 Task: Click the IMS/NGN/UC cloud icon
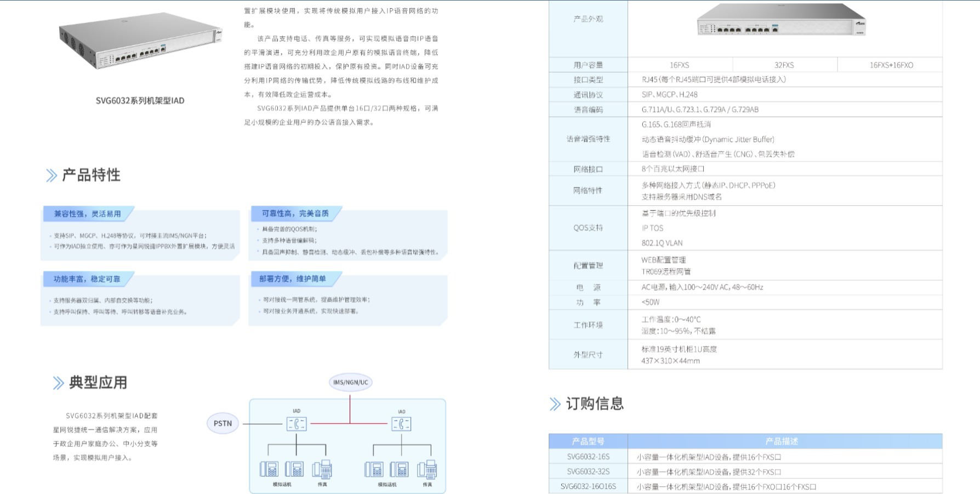click(x=351, y=382)
